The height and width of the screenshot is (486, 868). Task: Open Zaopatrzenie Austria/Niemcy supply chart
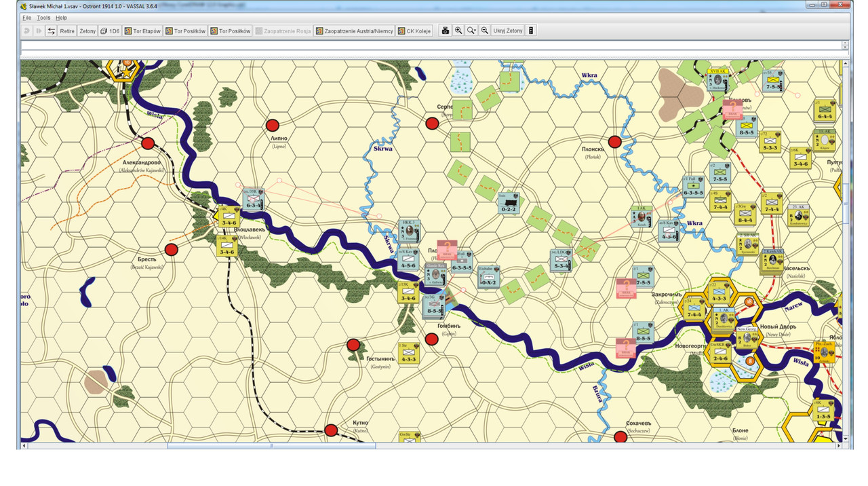(355, 31)
